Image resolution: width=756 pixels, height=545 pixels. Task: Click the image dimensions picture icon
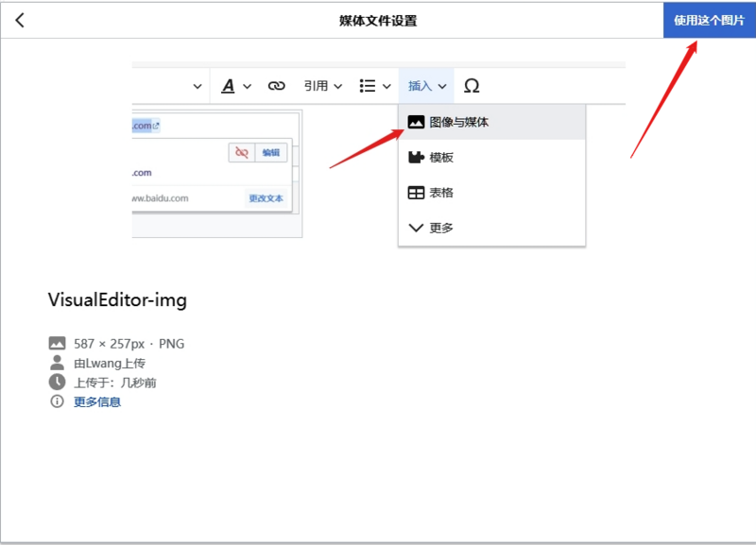click(55, 343)
